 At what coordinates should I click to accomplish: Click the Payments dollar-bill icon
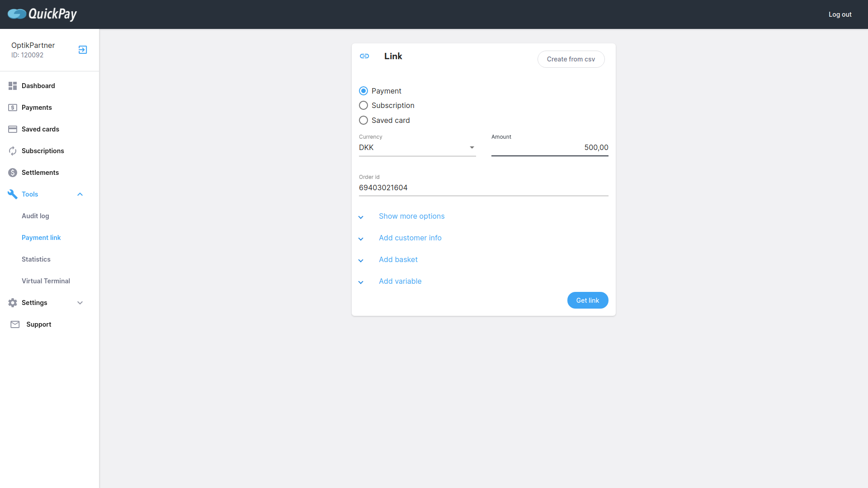tap(13, 108)
